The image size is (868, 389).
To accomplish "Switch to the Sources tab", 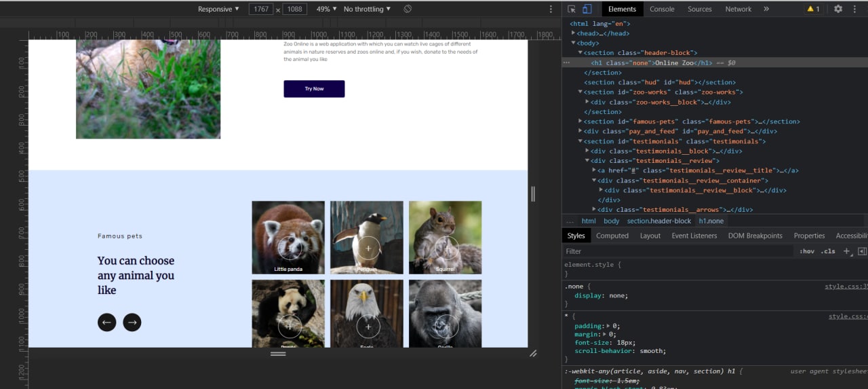I will (700, 9).
